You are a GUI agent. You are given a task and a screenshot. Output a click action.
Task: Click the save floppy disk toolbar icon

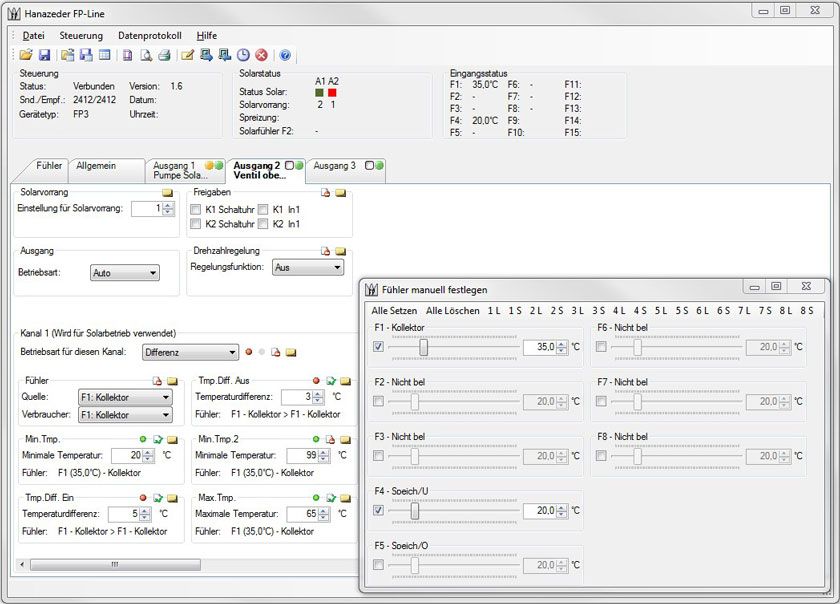(44, 55)
